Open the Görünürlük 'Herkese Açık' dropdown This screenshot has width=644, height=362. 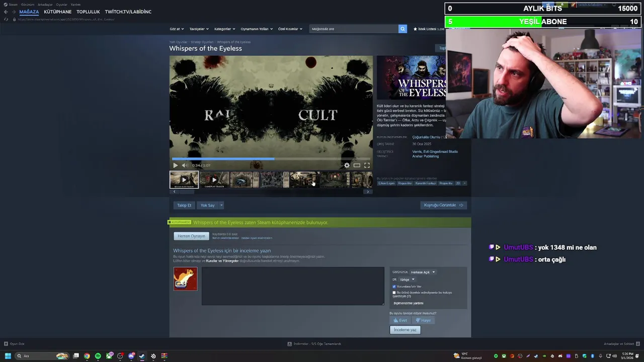423,272
